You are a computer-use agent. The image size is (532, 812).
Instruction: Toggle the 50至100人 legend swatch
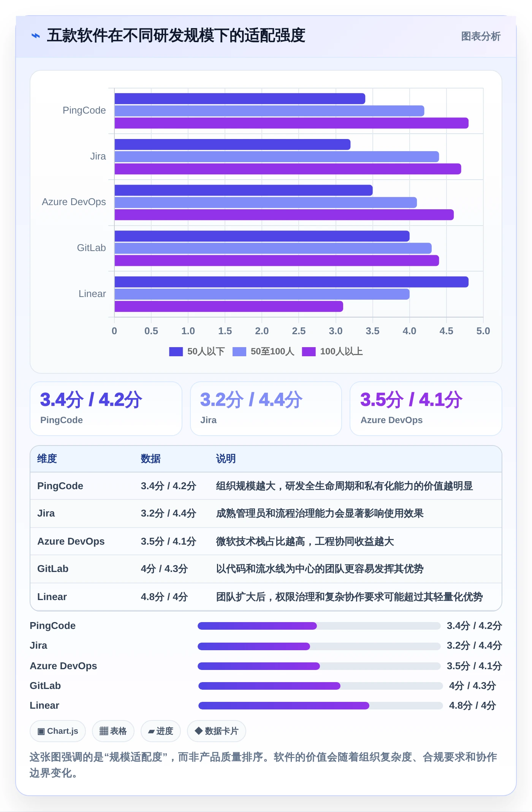[239, 352]
